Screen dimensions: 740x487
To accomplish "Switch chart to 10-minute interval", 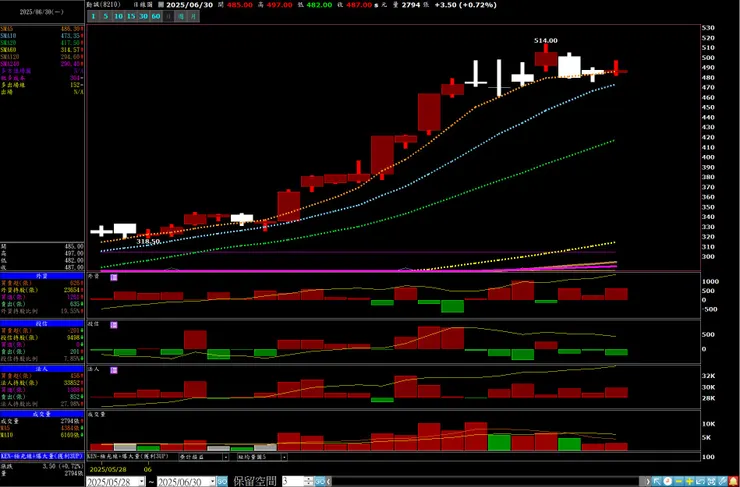I will click(118, 17).
